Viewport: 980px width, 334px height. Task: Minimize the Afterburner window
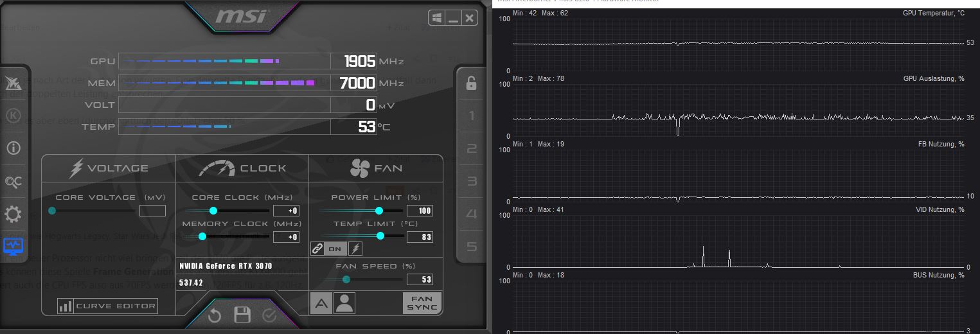[454, 18]
